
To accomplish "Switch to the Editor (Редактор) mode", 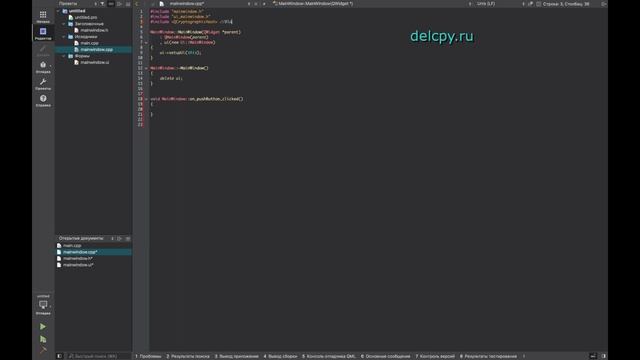I will (43, 33).
